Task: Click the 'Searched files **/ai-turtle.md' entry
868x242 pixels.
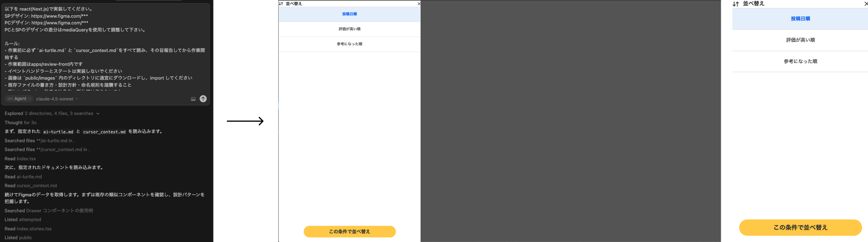Action: click(x=40, y=140)
